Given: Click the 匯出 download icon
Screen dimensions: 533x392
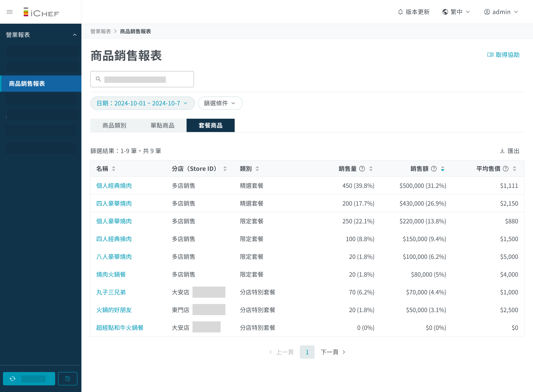Looking at the screenshot, I should point(502,151).
